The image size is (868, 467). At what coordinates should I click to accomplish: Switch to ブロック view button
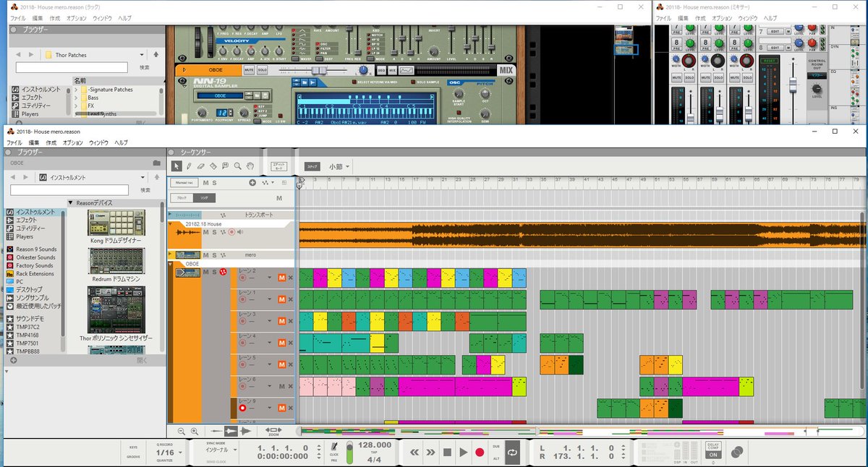(x=181, y=197)
